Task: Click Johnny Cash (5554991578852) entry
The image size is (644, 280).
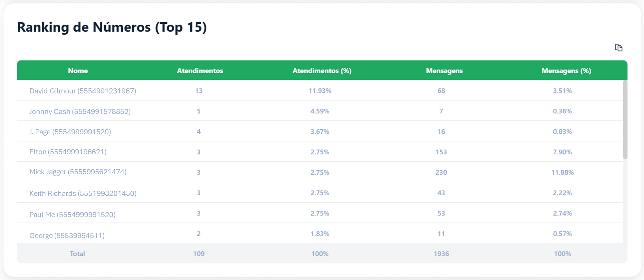Action: (80, 111)
